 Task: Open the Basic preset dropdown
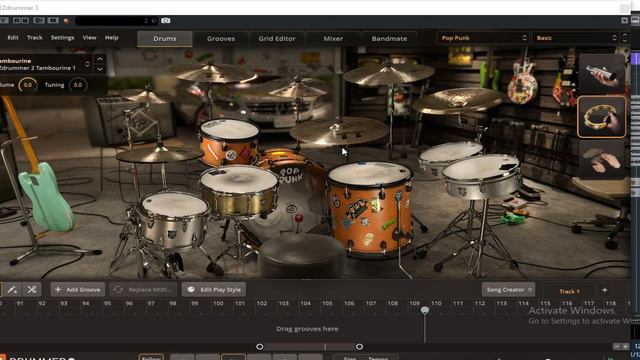click(x=576, y=38)
